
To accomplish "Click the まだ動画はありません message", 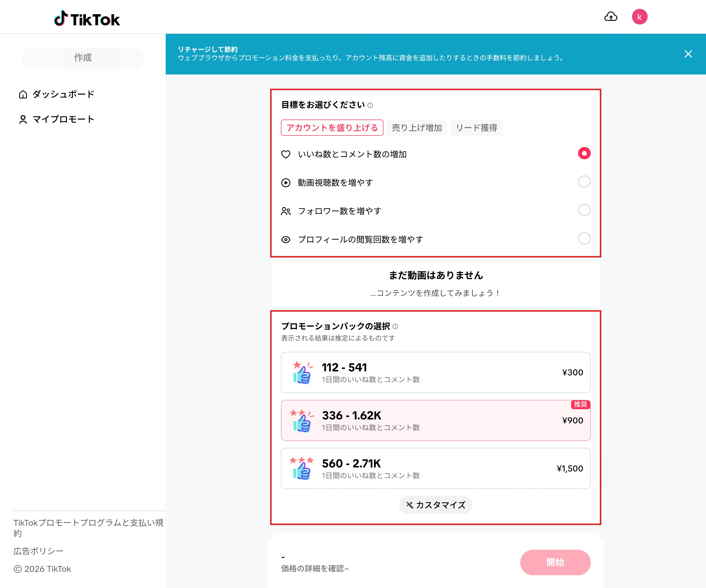I will (436, 276).
